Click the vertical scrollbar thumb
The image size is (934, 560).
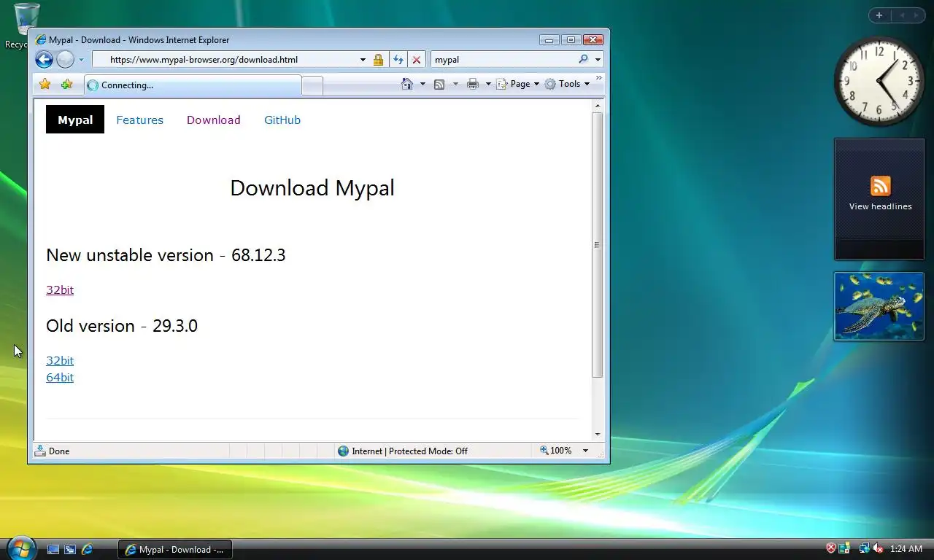[597, 245]
